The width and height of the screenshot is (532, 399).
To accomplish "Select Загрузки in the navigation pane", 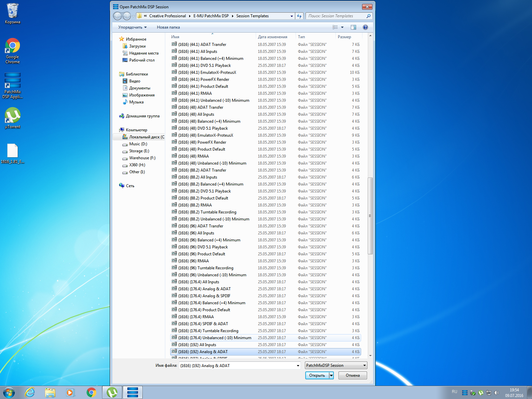I will [137, 46].
